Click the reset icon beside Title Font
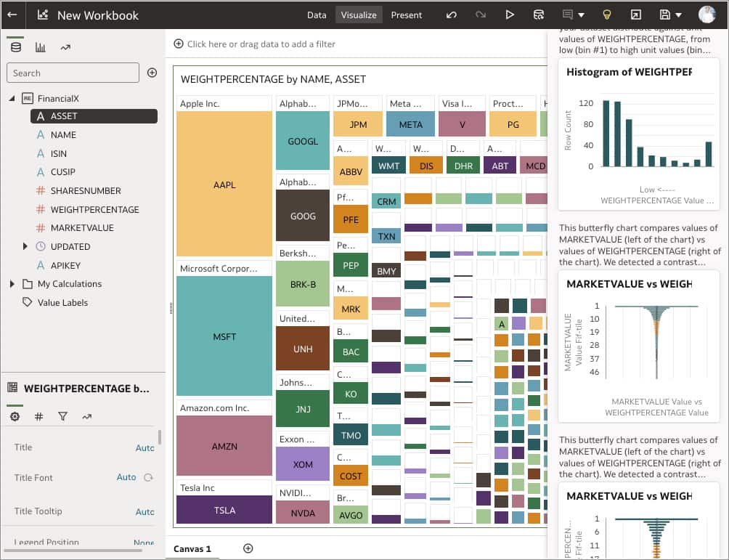The image size is (729, 560). pos(148,477)
